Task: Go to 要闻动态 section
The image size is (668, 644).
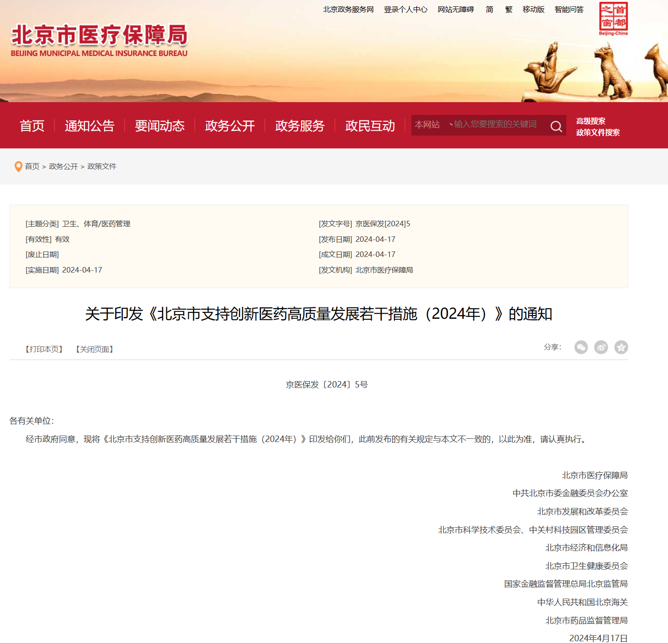Action: (x=159, y=126)
